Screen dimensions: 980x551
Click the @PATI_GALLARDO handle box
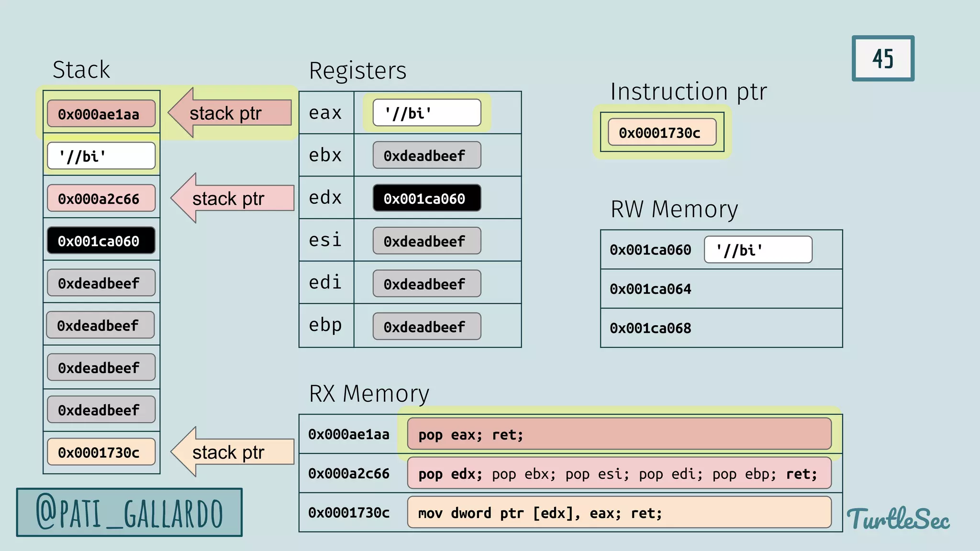point(129,512)
